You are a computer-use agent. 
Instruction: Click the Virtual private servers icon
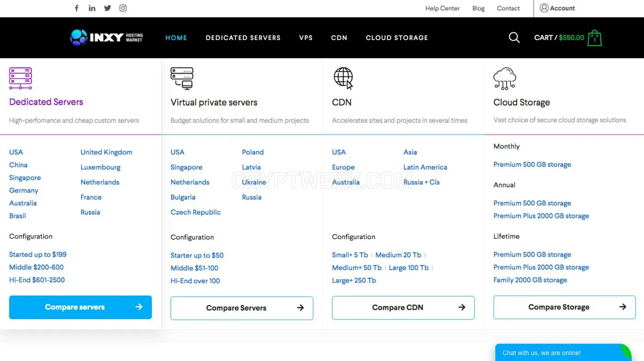(182, 78)
